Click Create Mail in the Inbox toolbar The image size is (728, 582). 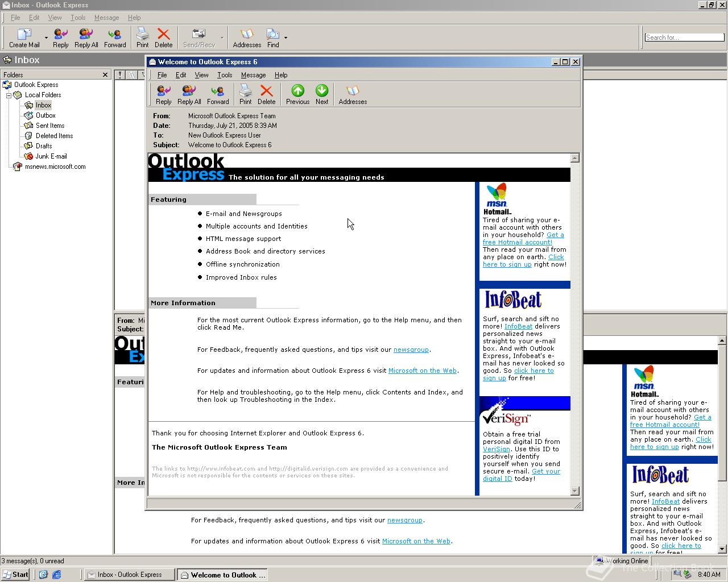coord(24,38)
